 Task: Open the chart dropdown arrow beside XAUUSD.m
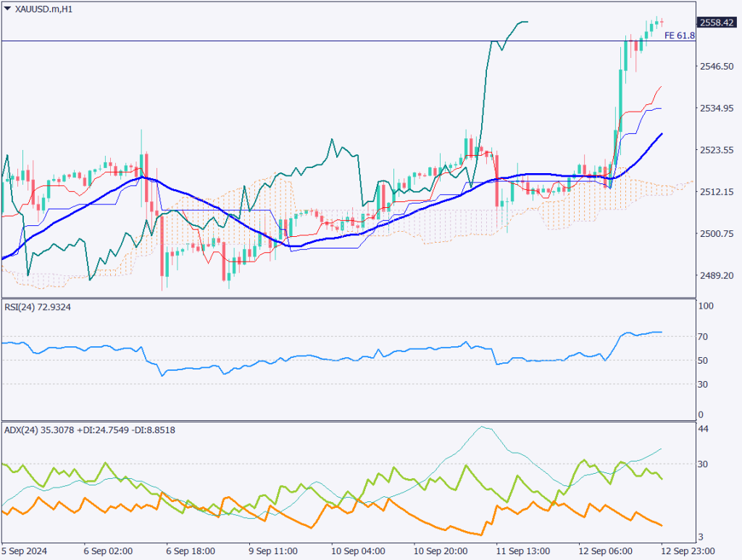click(7, 9)
